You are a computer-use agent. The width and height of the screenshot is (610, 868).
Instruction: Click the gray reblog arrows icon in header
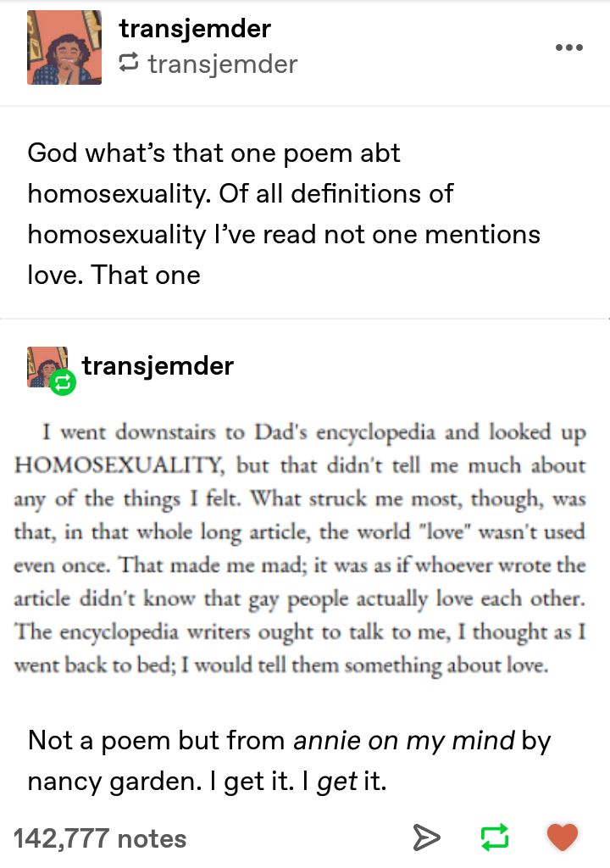click(x=129, y=63)
